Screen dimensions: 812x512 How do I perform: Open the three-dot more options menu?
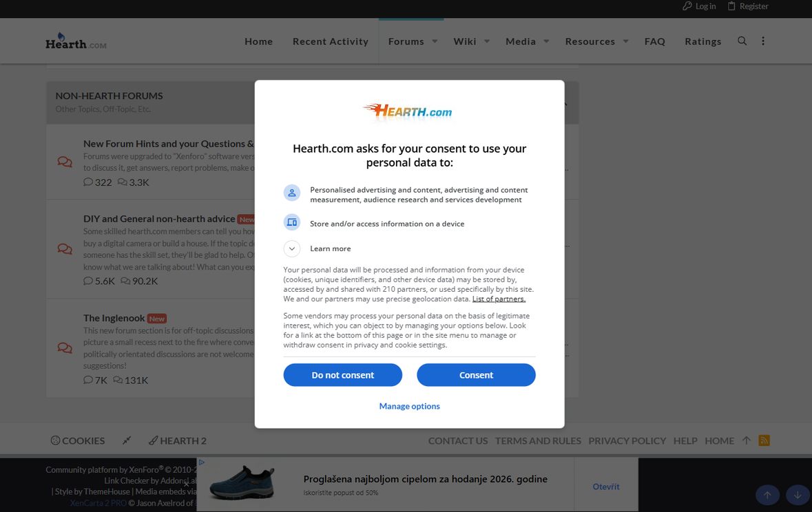pyautogui.click(x=763, y=41)
